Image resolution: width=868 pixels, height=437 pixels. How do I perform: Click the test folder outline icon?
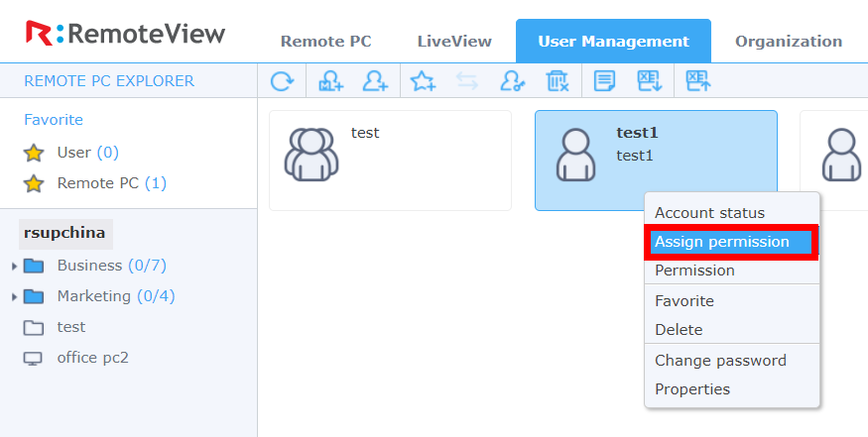[34, 328]
